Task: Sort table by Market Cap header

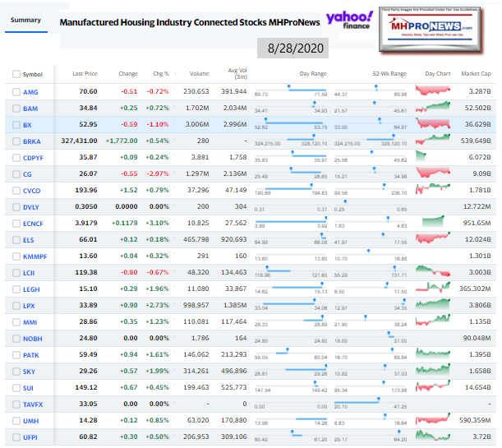Action: click(477, 74)
